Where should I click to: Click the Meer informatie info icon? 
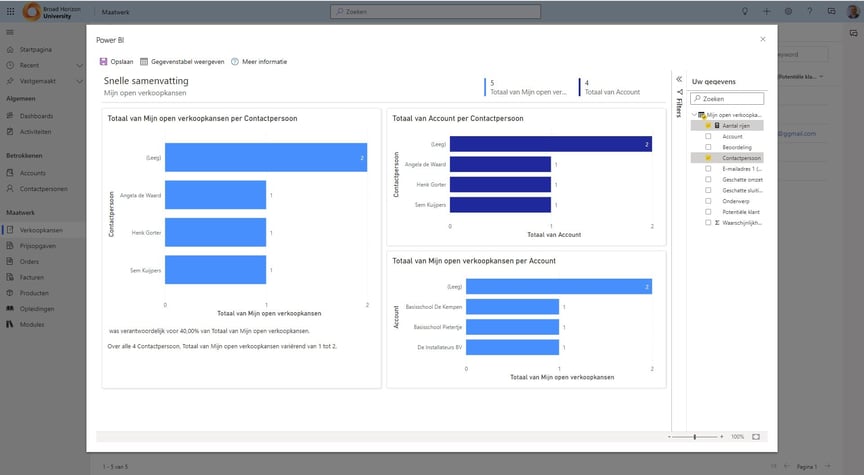pyautogui.click(x=235, y=62)
